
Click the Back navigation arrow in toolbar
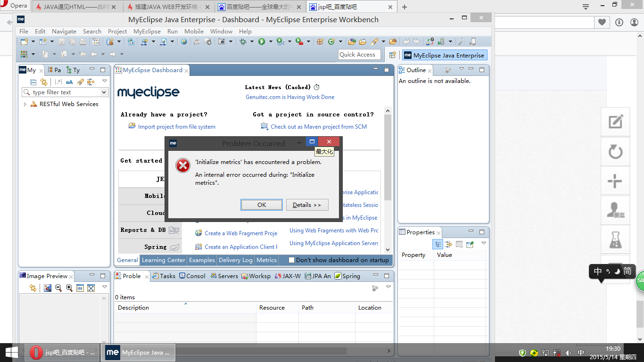pos(94,54)
